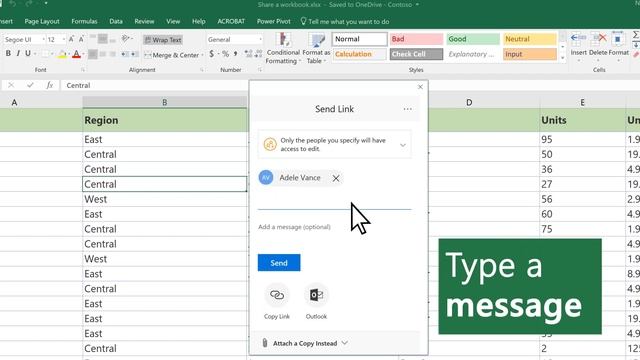The height and width of the screenshot is (360, 640).
Task: Open orientation text rotation icon
Action: point(126,39)
